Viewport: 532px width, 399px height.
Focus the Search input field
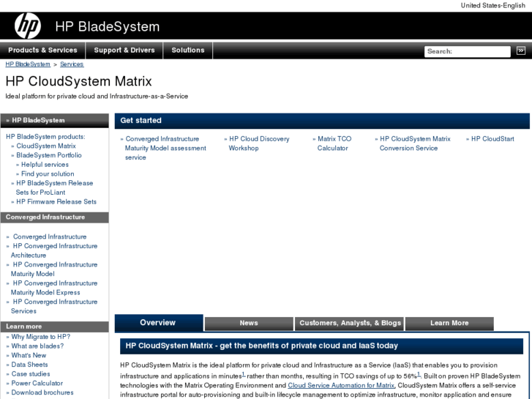pyautogui.click(x=467, y=51)
